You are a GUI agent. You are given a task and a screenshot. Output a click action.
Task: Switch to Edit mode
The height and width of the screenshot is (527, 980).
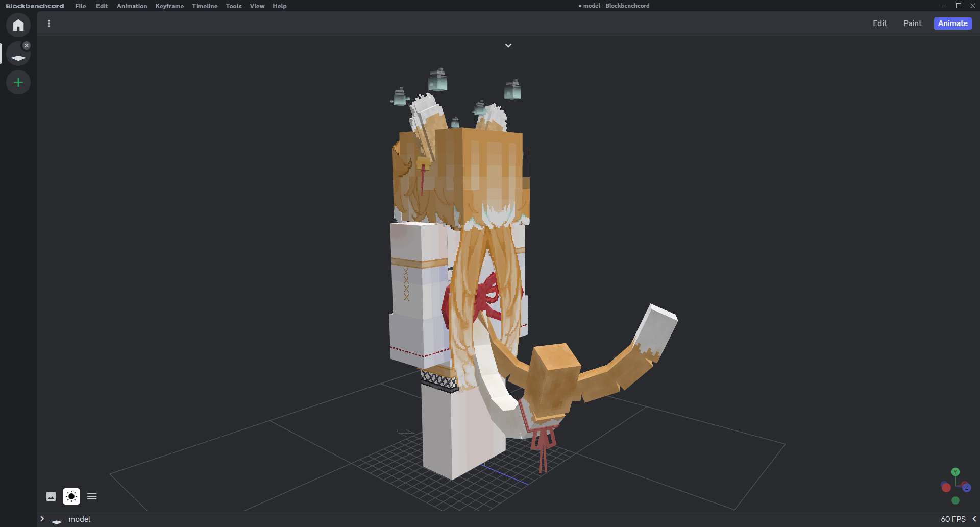tap(879, 23)
